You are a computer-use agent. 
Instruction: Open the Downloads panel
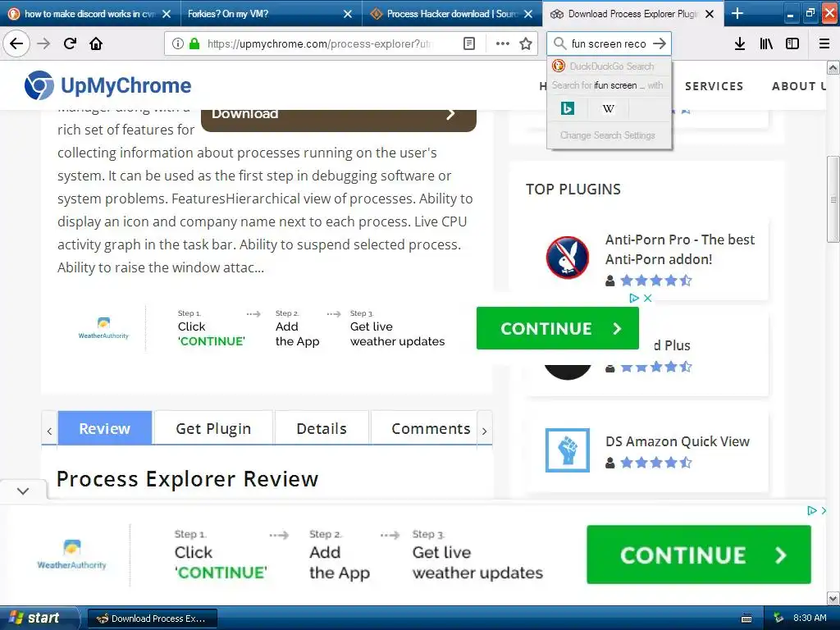[740, 43]
